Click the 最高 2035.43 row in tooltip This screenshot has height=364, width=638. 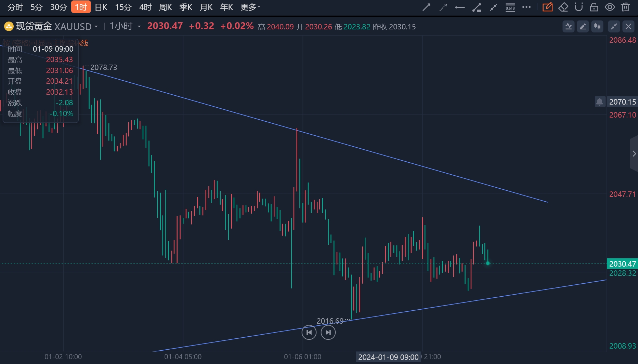coord(40,59)
